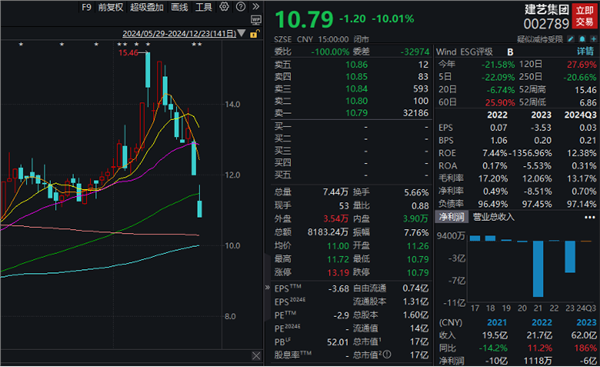Select 前复权 price adjustment option
The image size is (600, 367).
coord(111,7)
